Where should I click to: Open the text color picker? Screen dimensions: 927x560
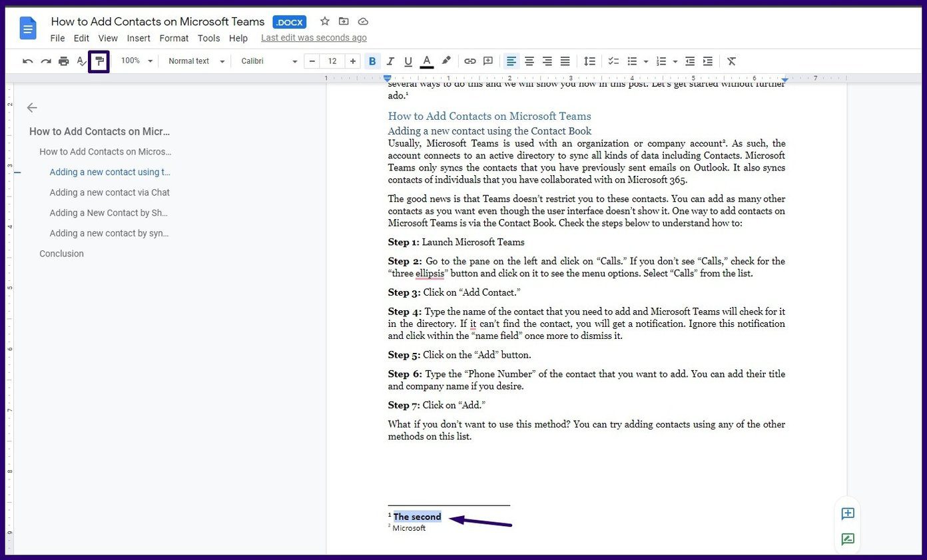(x=427, y=61)
